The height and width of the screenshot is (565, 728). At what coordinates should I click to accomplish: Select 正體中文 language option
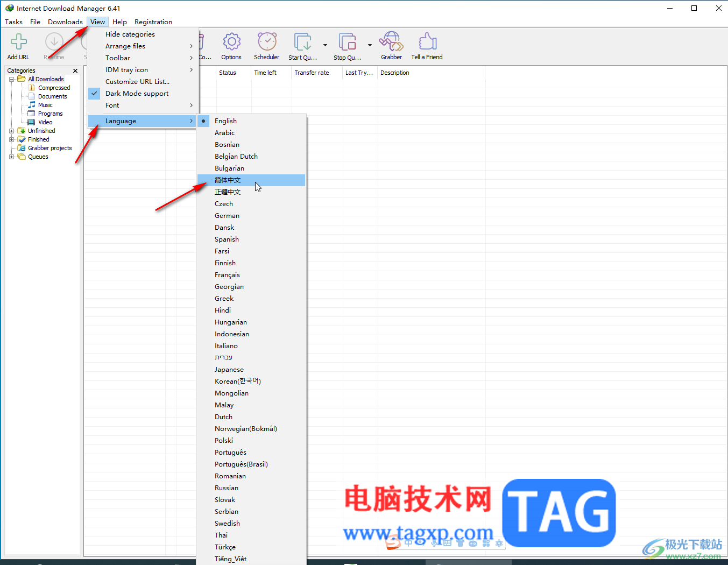pyautogui.click(x=251, y=192)
